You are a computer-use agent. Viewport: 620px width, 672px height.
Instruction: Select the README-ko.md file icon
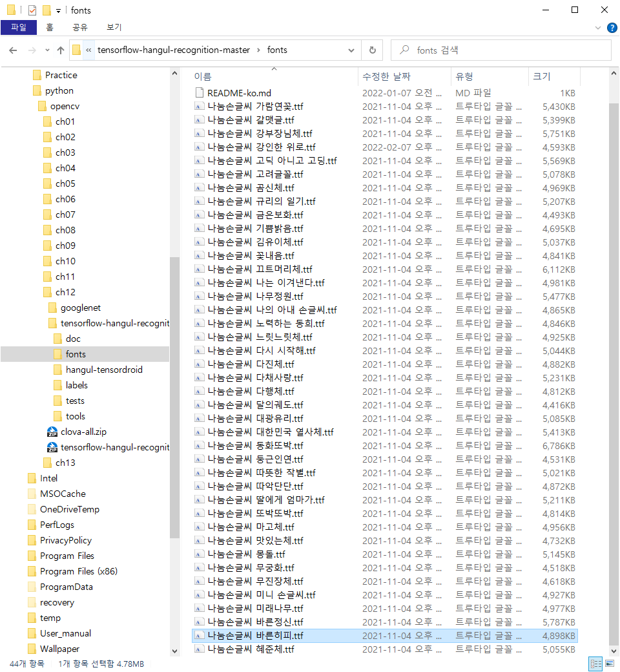click(x=199, y=92)
